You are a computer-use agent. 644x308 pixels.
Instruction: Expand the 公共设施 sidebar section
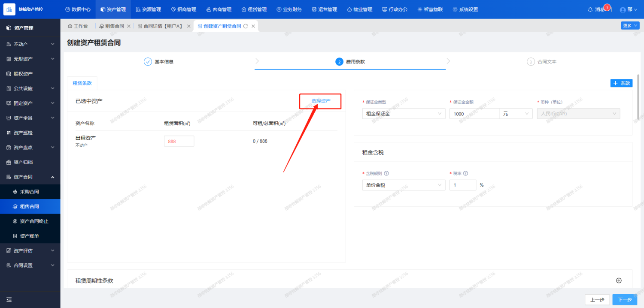click(30, 88)
